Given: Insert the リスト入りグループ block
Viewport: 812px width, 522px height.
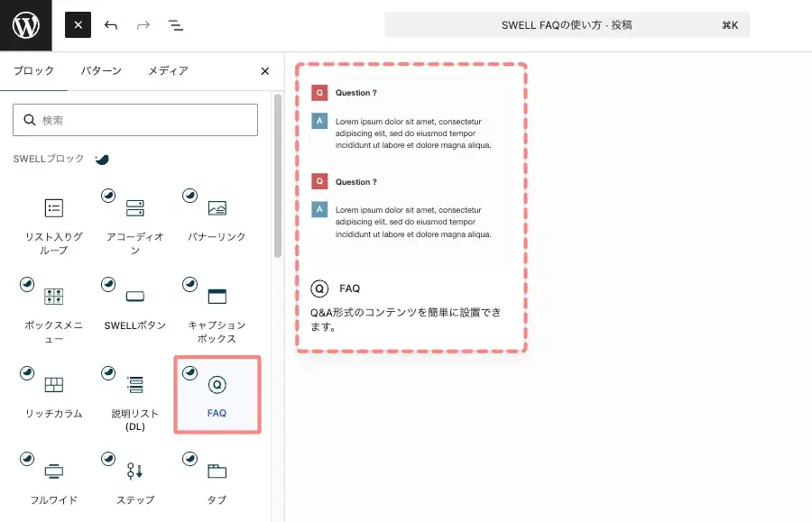Looking at the screenshot, I should (54, 224).
